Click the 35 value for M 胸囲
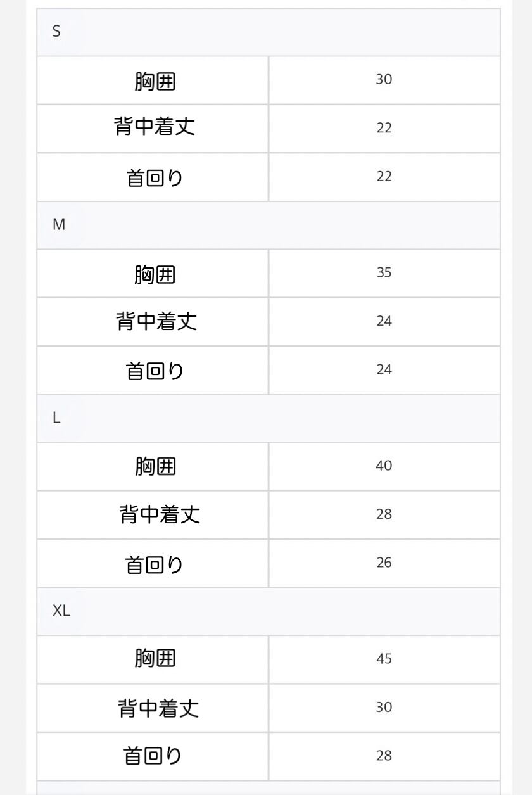This screenshot has height=795, width=532. (x=384, y=272)
